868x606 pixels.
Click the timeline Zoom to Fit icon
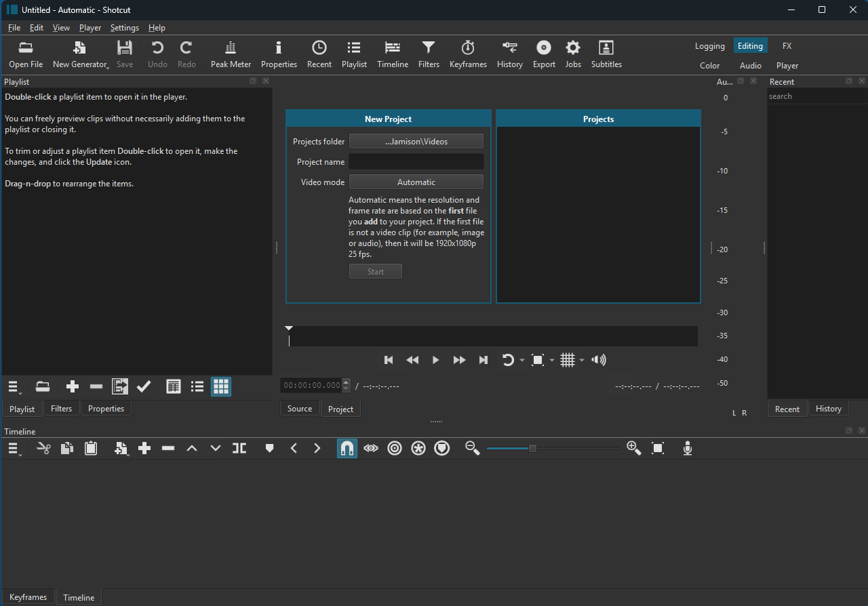tap(657, 448)
